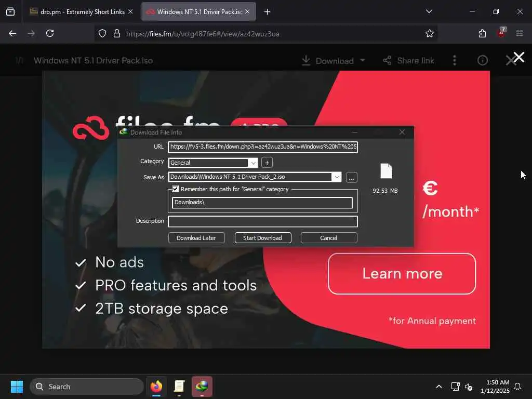This screenshot has width=532, height=399.
Task: Click the Start Download button
Action: tap(263, 238)
